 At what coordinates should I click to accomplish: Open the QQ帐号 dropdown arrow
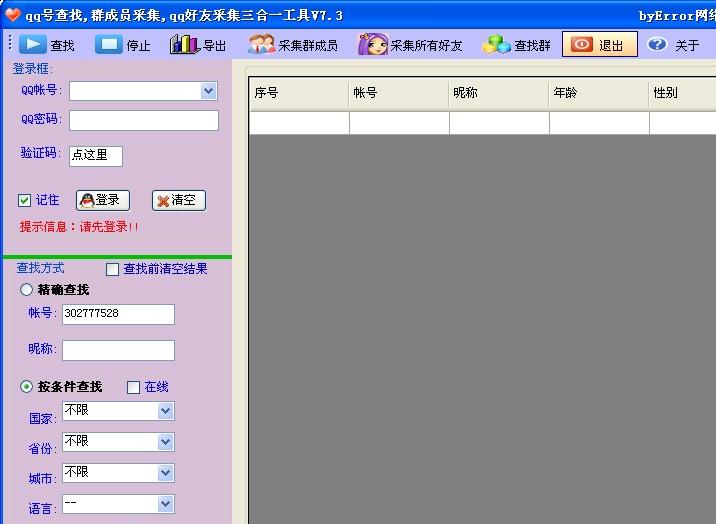tap(209, 91)
